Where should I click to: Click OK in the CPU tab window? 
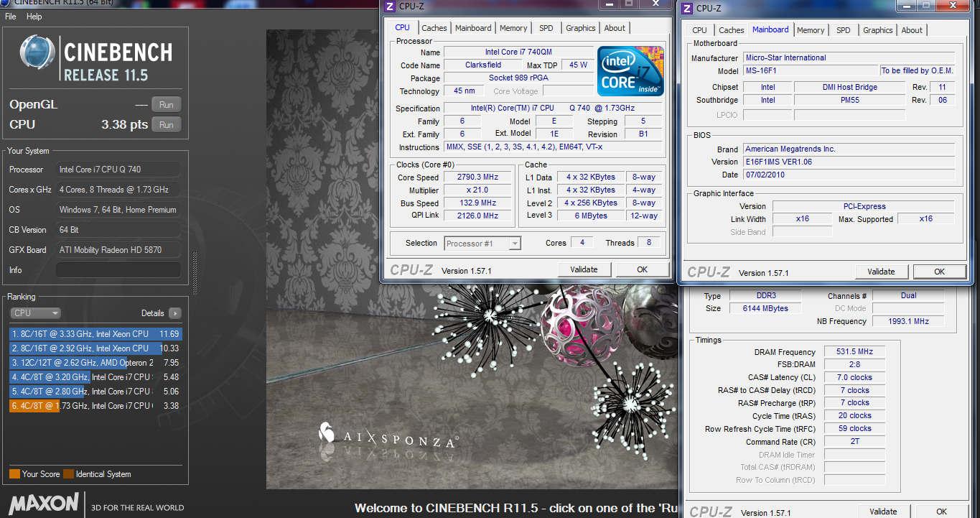pyautogui.click(x=642, y=269)
